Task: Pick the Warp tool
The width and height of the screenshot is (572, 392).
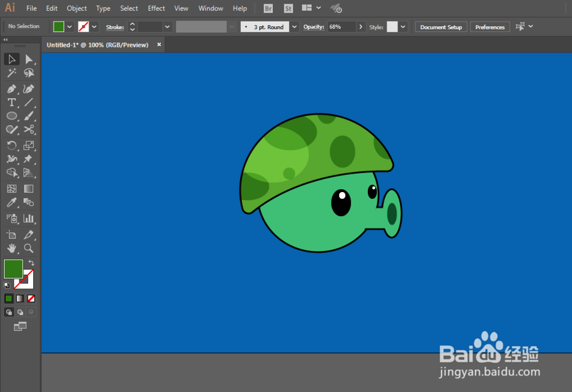Action: 11,159
